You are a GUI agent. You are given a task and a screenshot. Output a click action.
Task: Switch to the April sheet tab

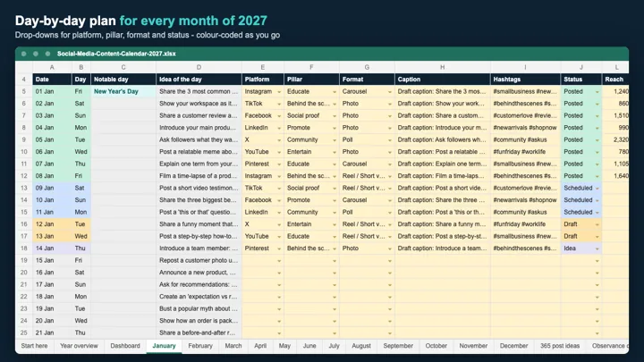260,346
